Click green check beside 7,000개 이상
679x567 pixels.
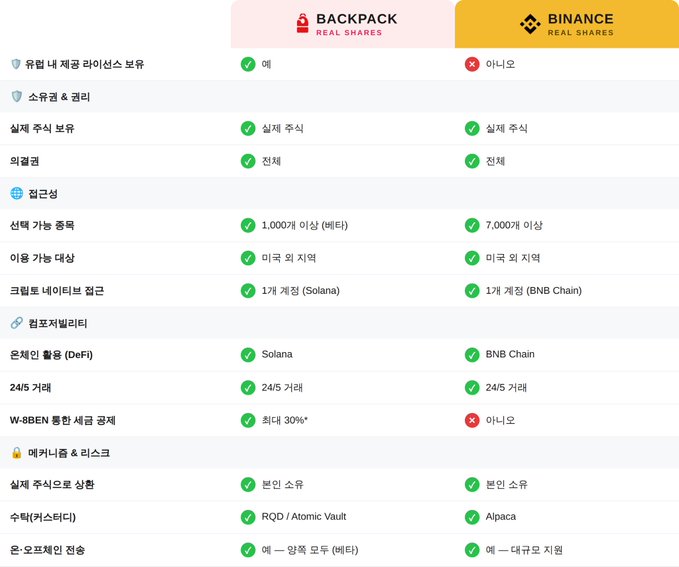tap(472, 225)
